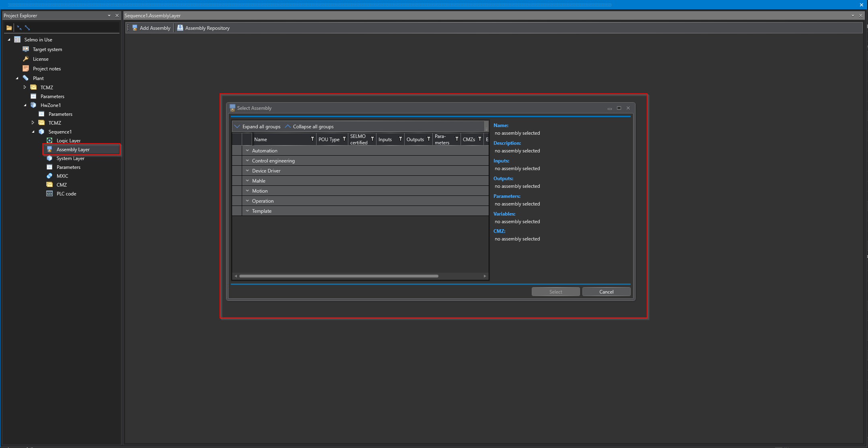Click the Add Assembly toolbar button
Image resolution: width=868 pixels, height=448 pixels.
click(151, 28)
